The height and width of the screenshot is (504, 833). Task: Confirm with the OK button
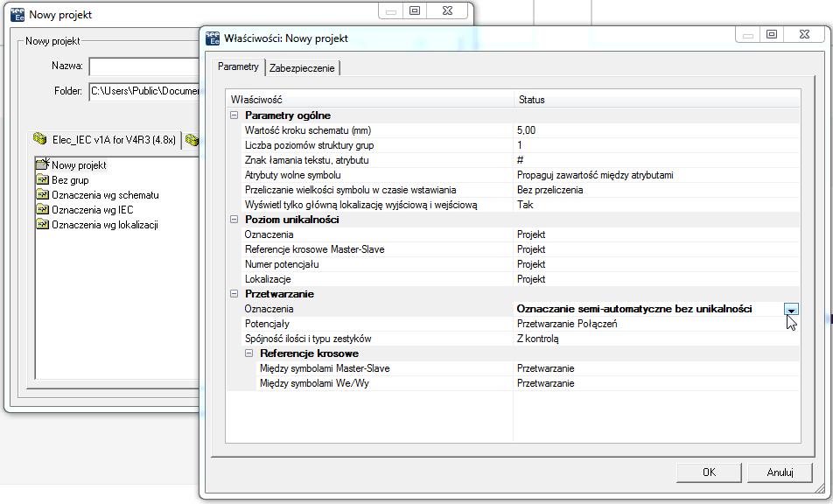(x=709, y=472)
